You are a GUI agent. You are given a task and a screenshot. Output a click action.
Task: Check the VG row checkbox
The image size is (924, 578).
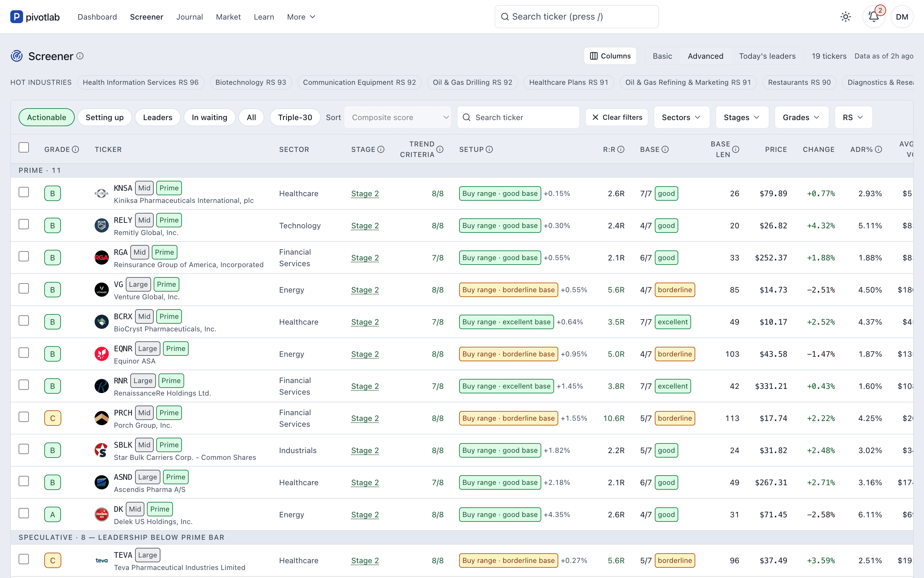[x=24, y=288]
